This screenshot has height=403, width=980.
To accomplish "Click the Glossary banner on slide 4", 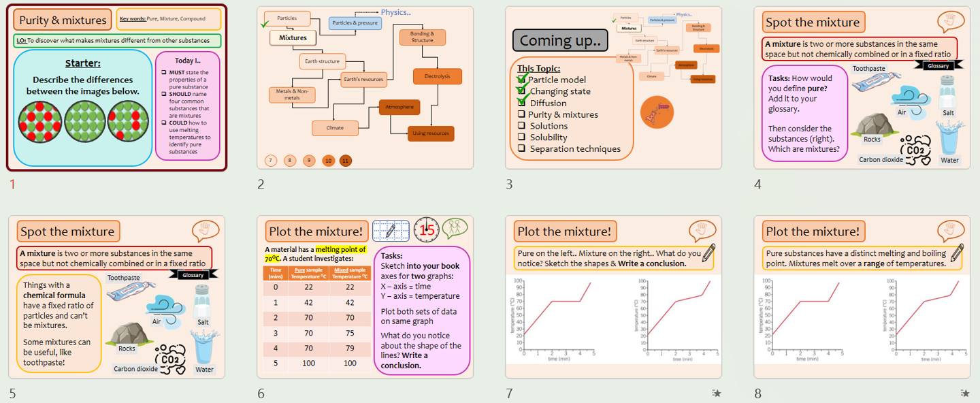I will point(938,65).
